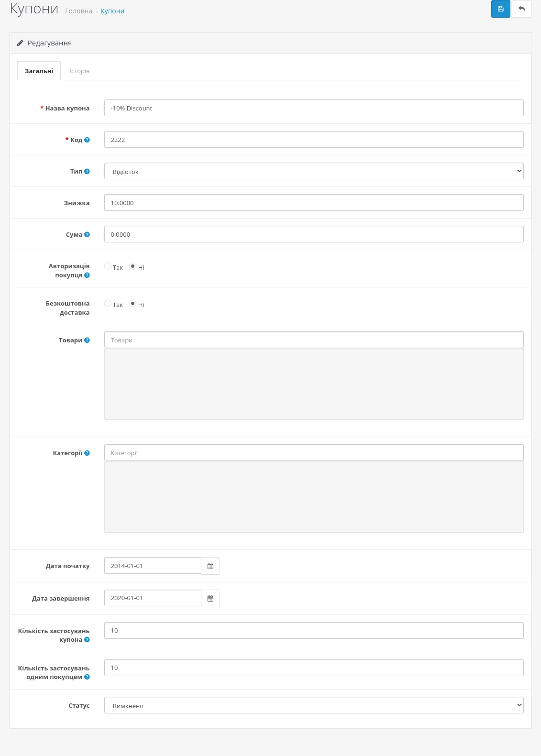Click the help icon next to Тип

(x=87, y=171)
